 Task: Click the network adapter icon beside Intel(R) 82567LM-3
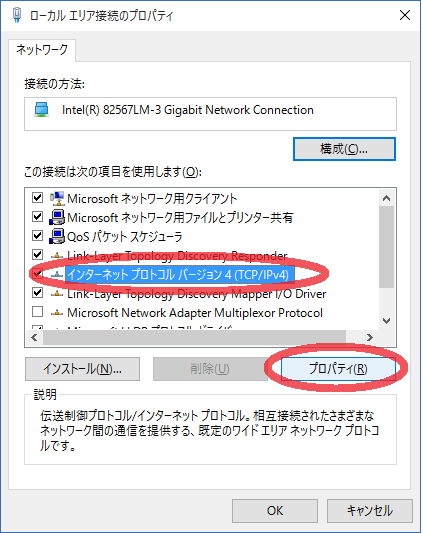point(41,110)
